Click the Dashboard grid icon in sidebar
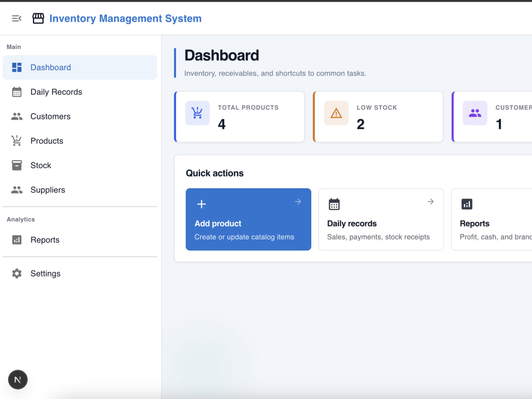The image size is (532, 399). coord(16,67)
